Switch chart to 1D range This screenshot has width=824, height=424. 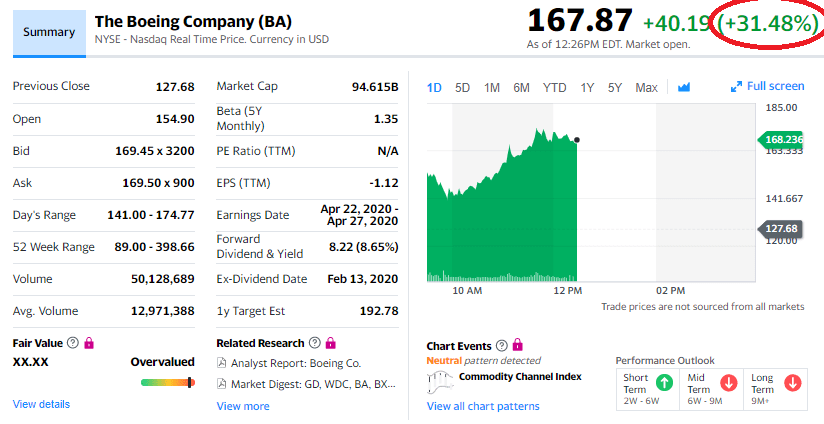coord(434,88)
